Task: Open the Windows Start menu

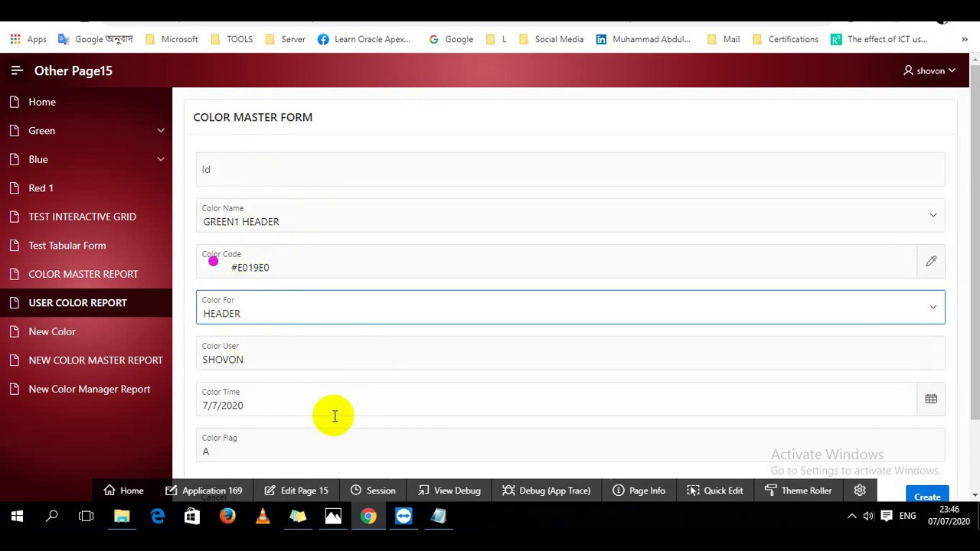Action: [x=17, y=517]
